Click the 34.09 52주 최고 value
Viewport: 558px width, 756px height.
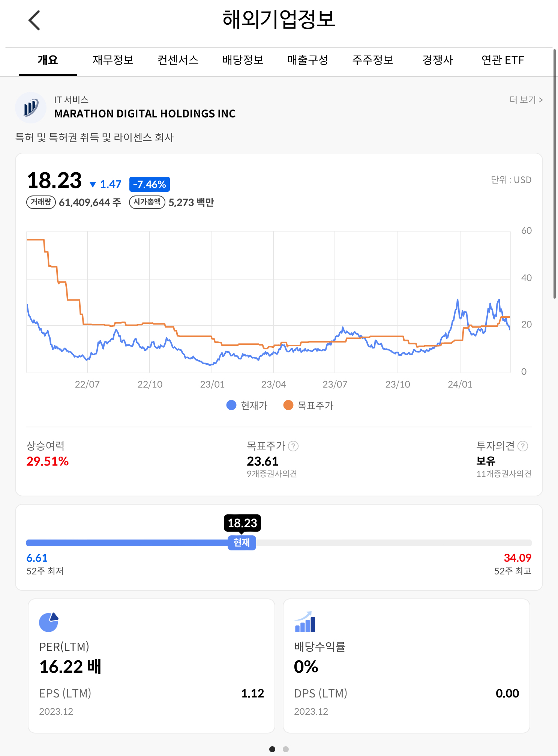(517, 558)
